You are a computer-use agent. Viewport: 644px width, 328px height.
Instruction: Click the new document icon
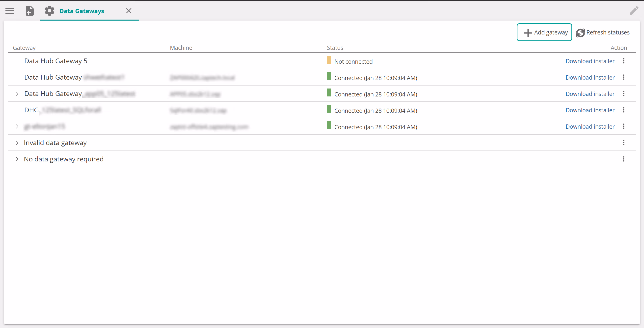point(29,11)
